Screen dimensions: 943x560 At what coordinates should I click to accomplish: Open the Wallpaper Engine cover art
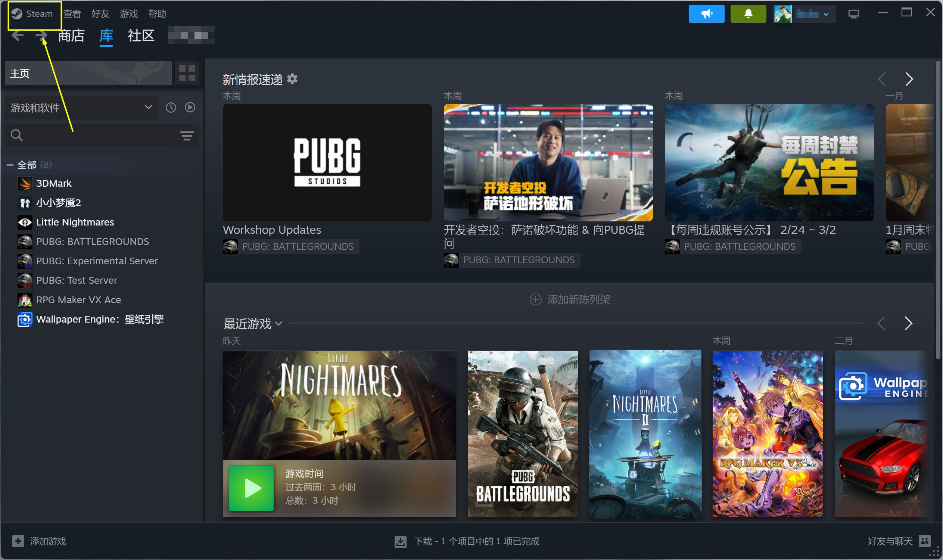click(x=881, y=434)
